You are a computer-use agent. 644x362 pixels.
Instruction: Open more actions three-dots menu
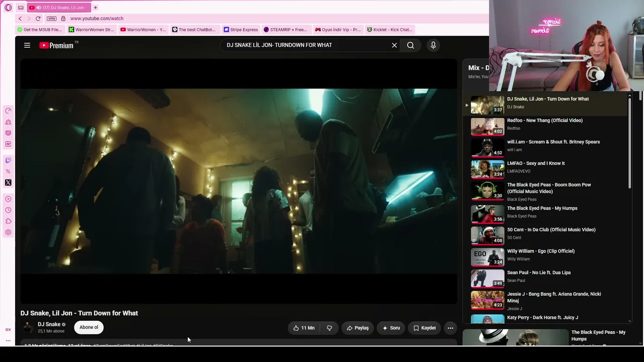click(x=450, y=328)
